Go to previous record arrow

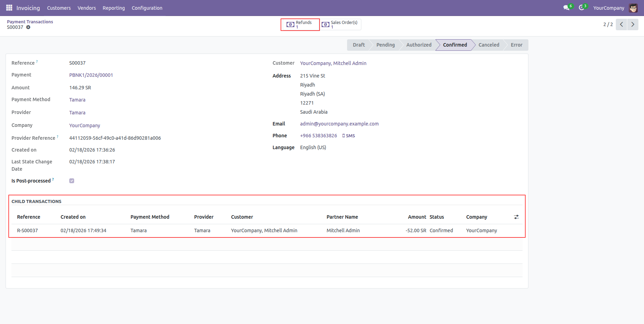point(621,24)
